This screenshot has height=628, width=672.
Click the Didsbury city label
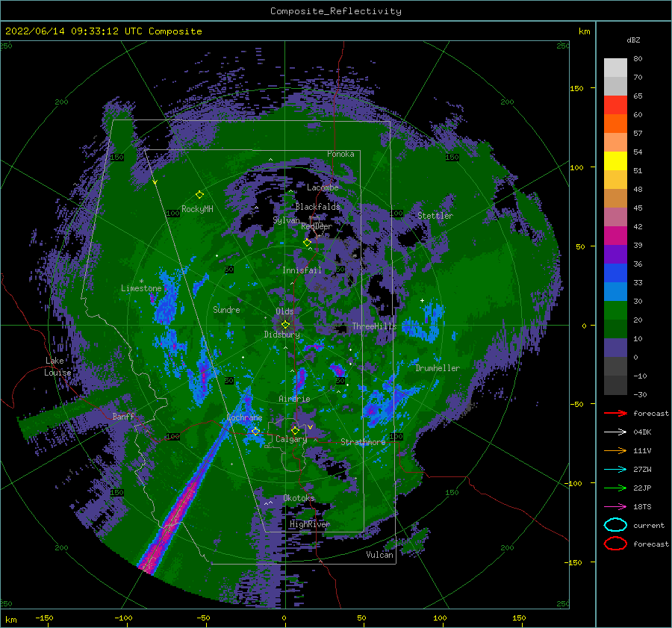(281, 335)
